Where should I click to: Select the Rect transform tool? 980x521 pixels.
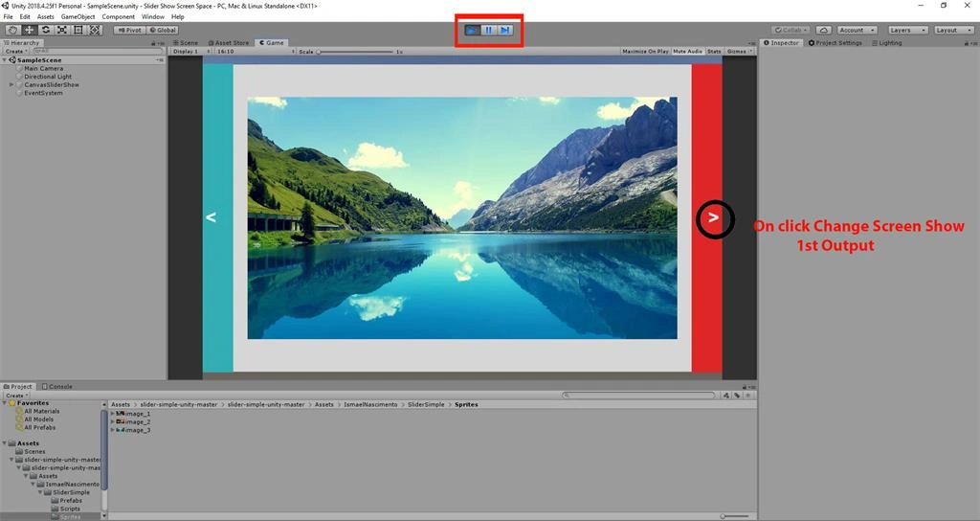[78, 30]
